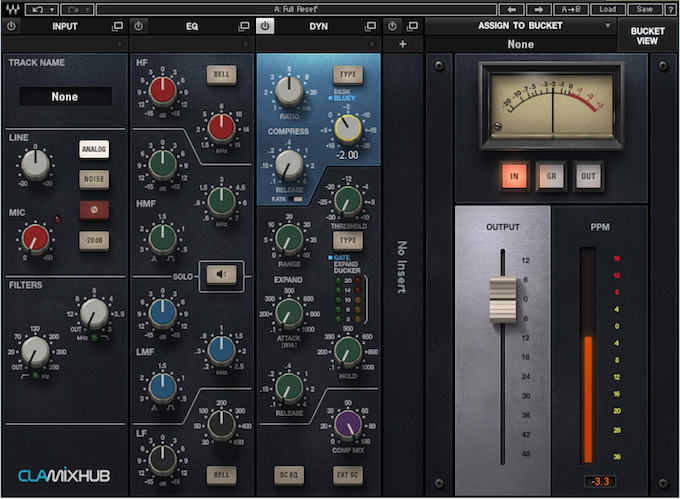Click the LF frequency black knob

coord(222,425)
